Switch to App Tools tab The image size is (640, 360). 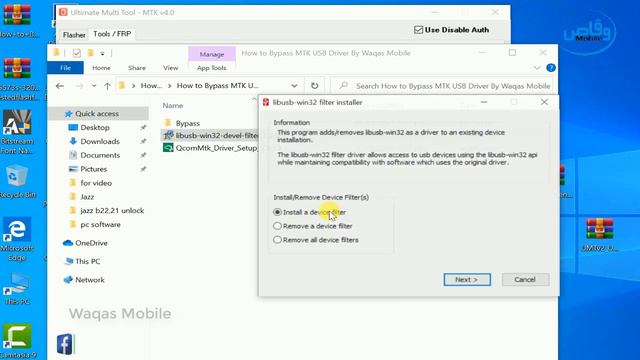[x=211, y=68]
